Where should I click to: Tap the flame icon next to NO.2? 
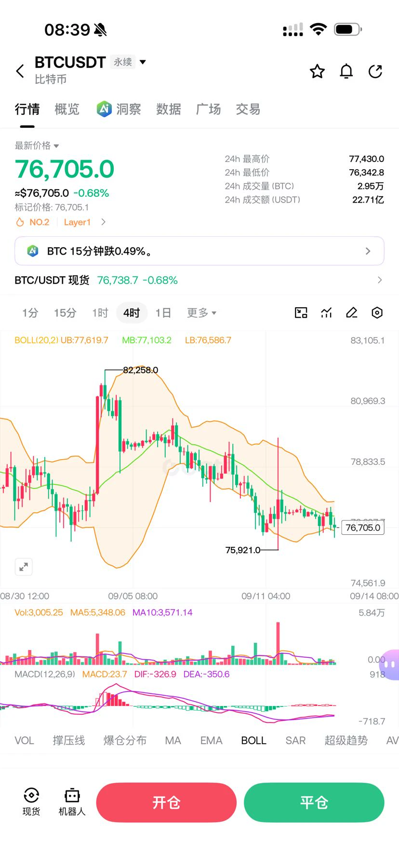20,222
